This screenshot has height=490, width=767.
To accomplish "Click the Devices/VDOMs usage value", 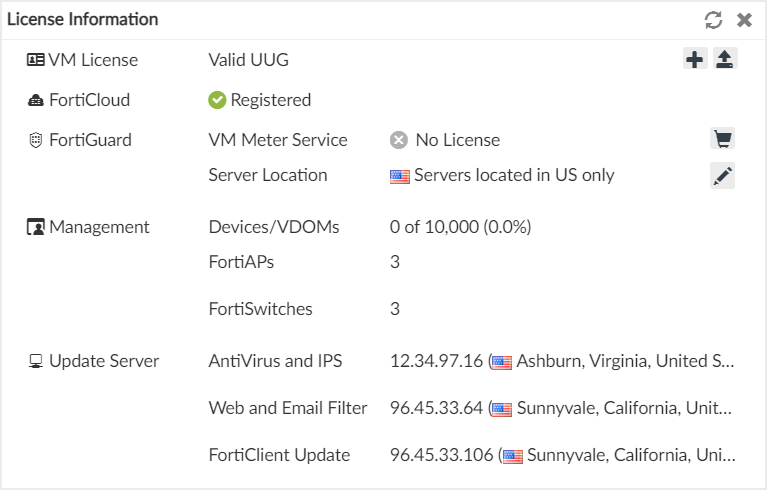I will 460,227.
